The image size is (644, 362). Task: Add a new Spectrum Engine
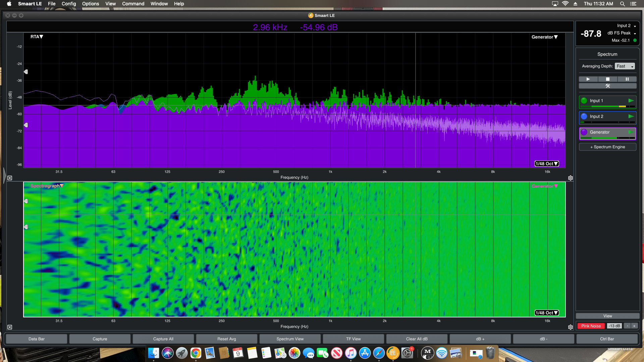coord(607,147)
